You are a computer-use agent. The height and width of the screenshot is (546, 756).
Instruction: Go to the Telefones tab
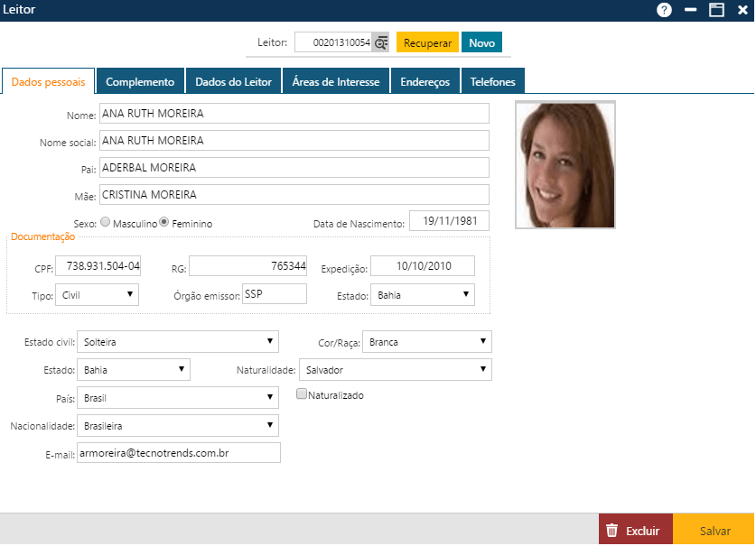pyautogui.click(x=492, y=81)
